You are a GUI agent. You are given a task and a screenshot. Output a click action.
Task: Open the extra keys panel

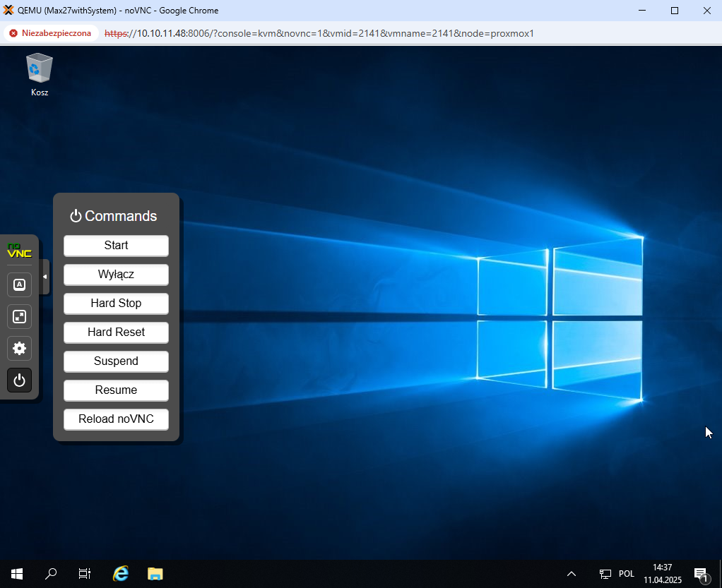(x=19, y=284)
